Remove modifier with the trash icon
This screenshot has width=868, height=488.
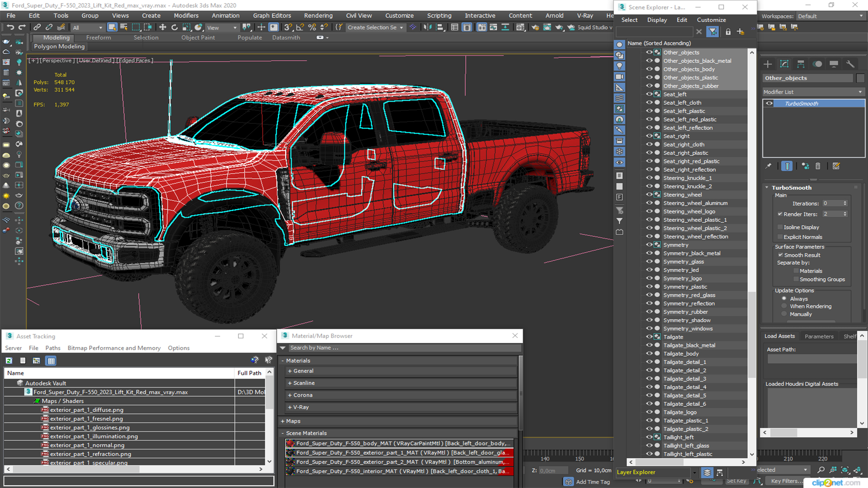click(818, 166)
